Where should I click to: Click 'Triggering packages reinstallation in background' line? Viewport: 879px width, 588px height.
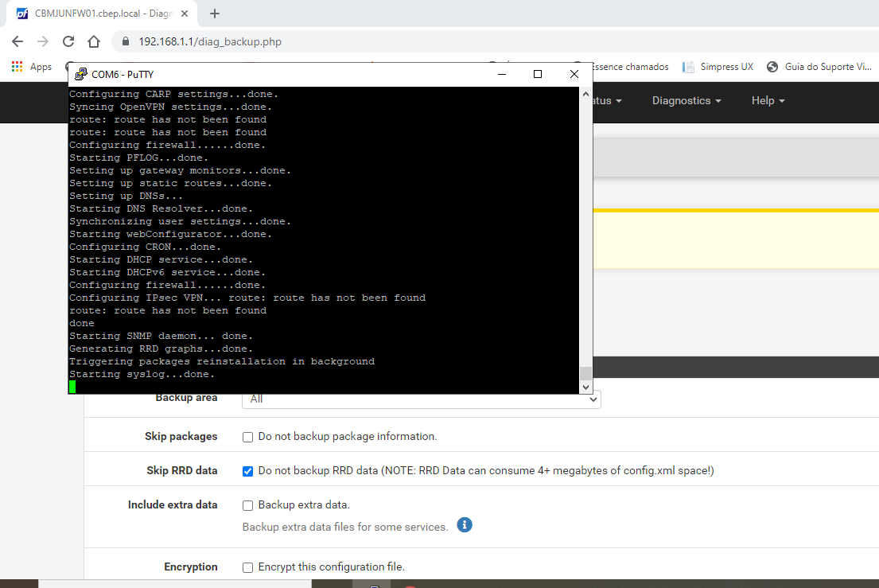pos(222,361)
